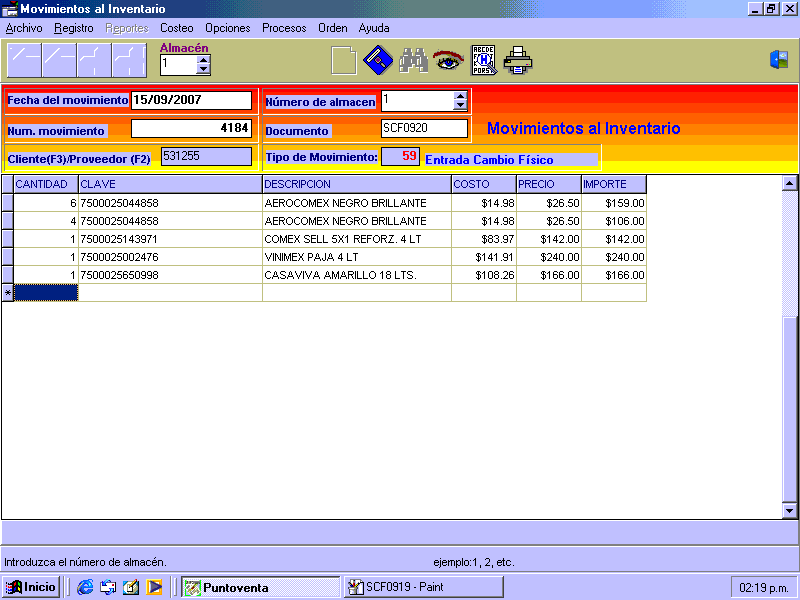800x600 pixels.
Task: Increase the Número de almacen spinner
Action: (x=460, y=96)
